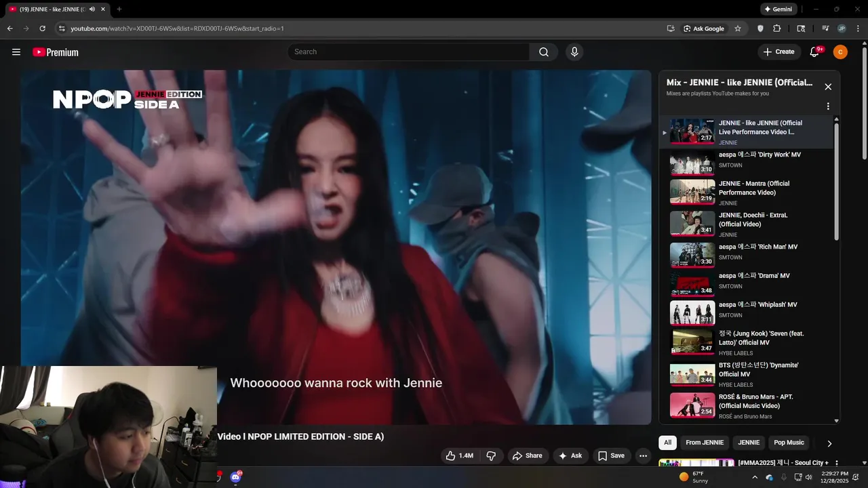Play aespa 'Dirty Work' MV
This screenshot has width=868, height=488.
coord(746,164)
